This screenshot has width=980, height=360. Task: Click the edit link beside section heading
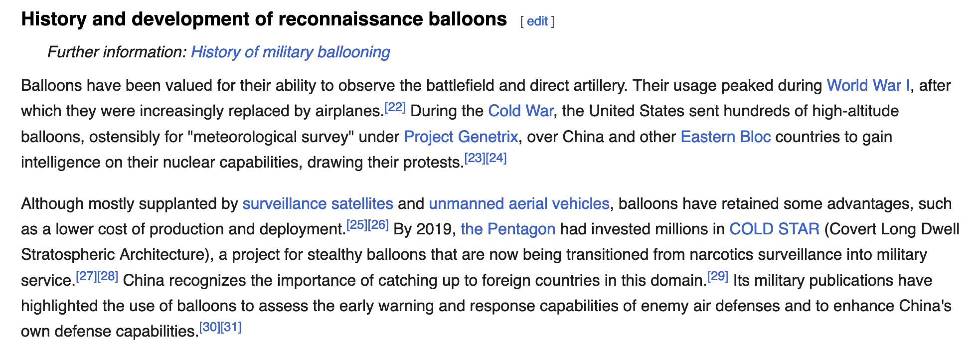[537, 21]
